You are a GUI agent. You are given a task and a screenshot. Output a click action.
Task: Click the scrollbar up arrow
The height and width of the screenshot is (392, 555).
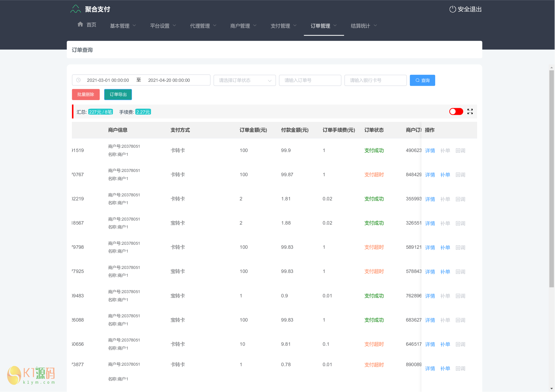551,68
